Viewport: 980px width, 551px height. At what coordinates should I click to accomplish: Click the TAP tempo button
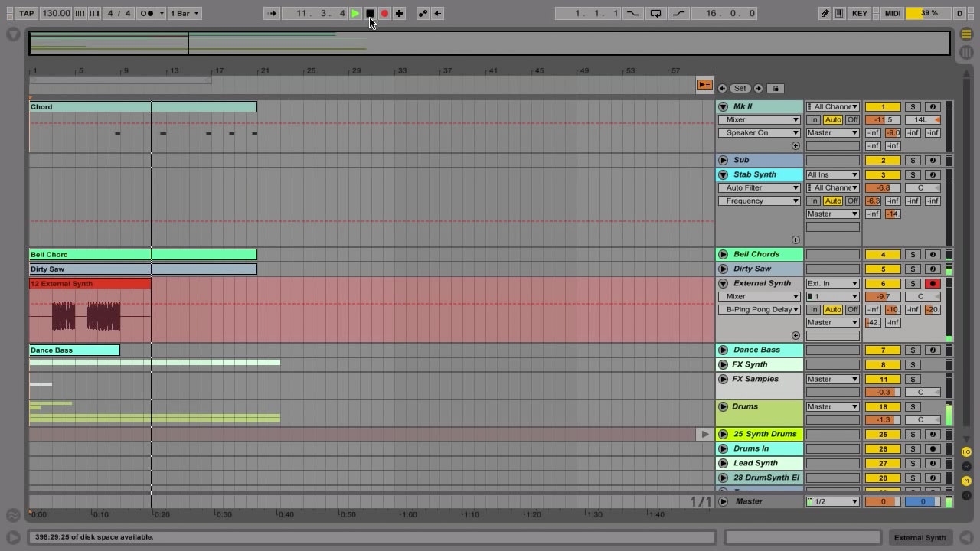click(x=26, y=13)
